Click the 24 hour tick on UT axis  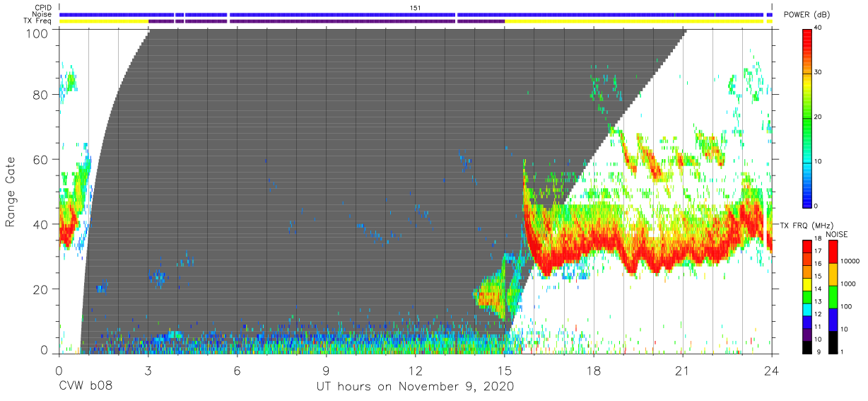coord(771,370)
